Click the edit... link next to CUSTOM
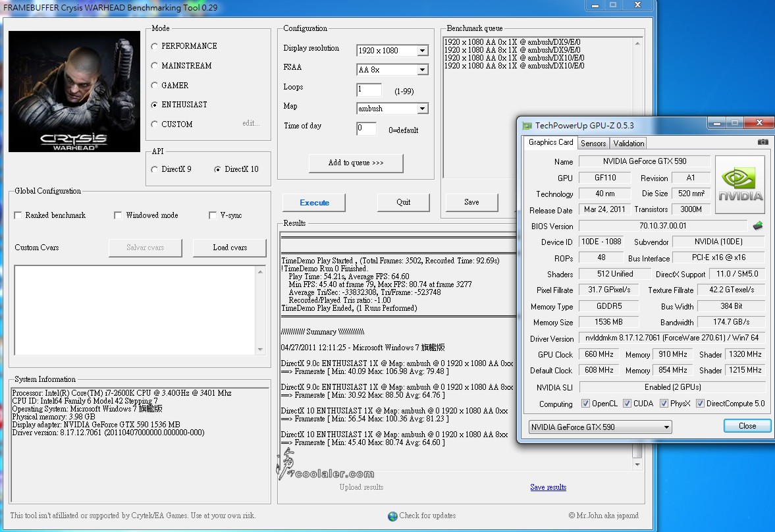This screenshot has height=532, width=775. click(251, 123)
